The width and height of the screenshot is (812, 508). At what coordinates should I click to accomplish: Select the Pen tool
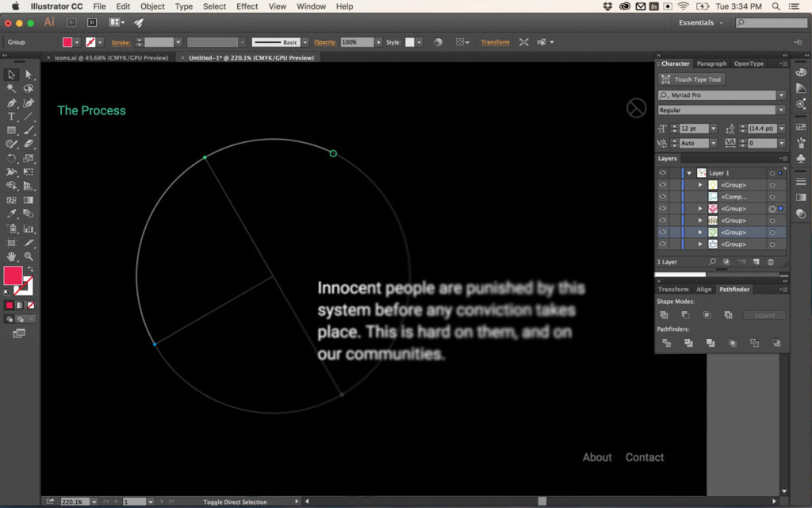(x=10, y=104)
